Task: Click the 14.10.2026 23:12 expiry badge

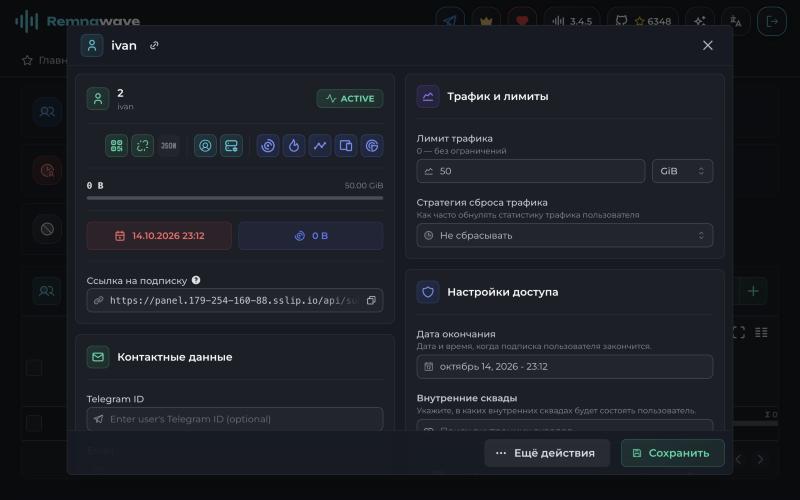Action: (x=159, y=236)
